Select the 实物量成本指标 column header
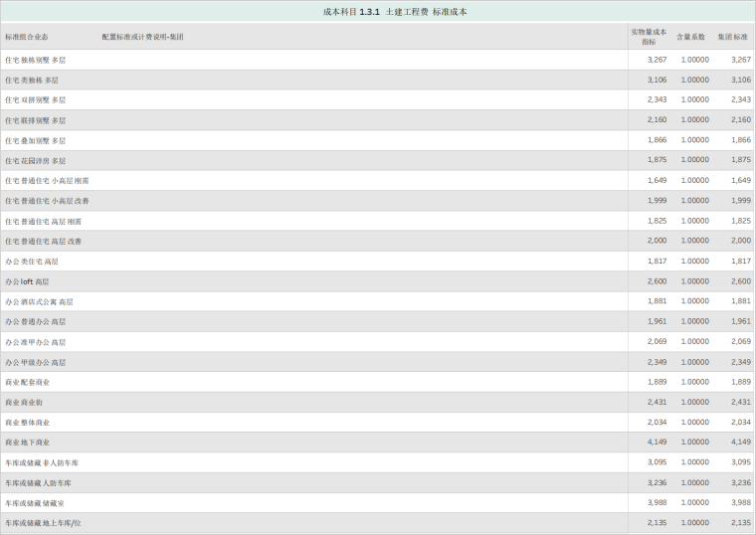This screenshot has width=756, height=535. [649, 37]
